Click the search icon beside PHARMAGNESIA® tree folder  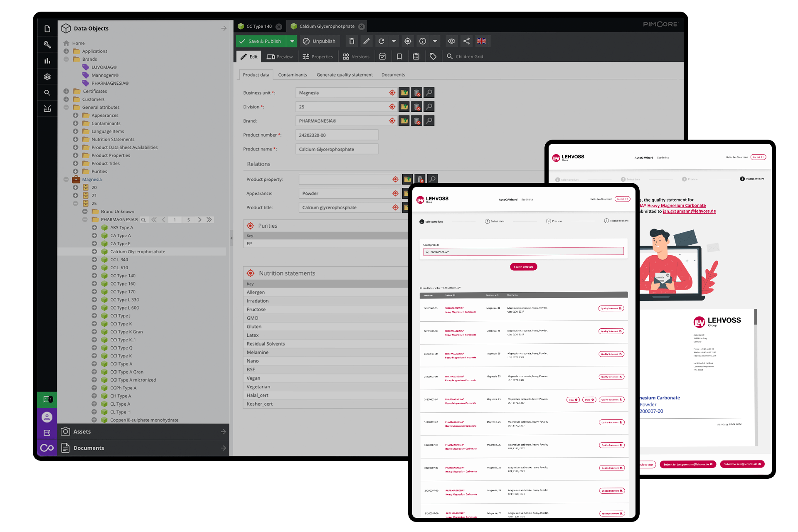pyautogui.click(x=143, y=220)
